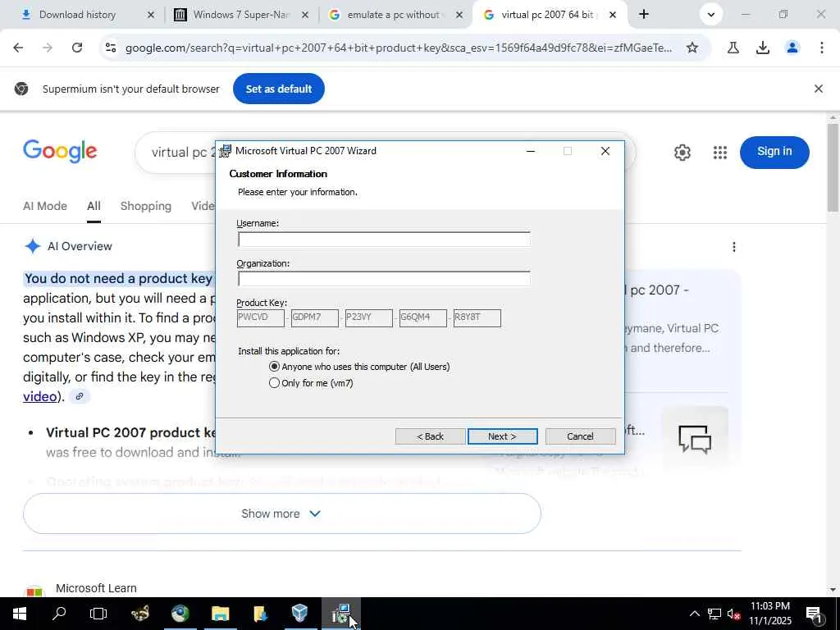Switch to Shopping search tab

[146, 206]
